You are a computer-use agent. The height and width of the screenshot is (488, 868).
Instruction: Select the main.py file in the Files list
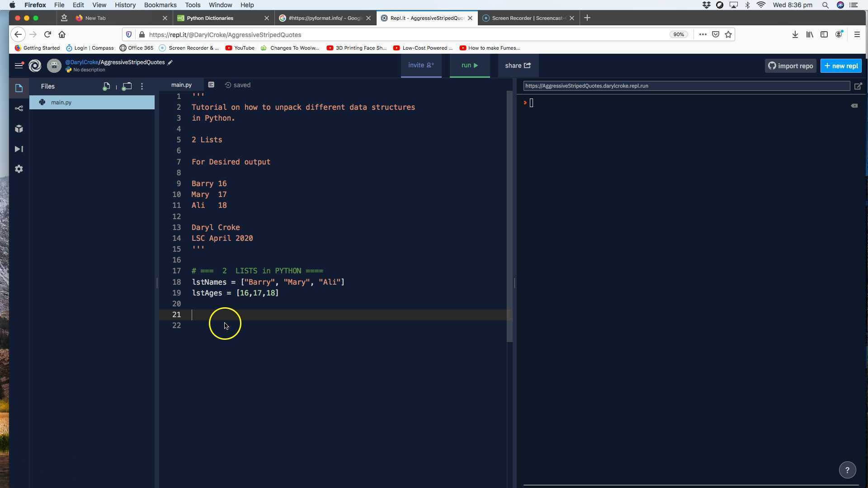coord(61,102)
